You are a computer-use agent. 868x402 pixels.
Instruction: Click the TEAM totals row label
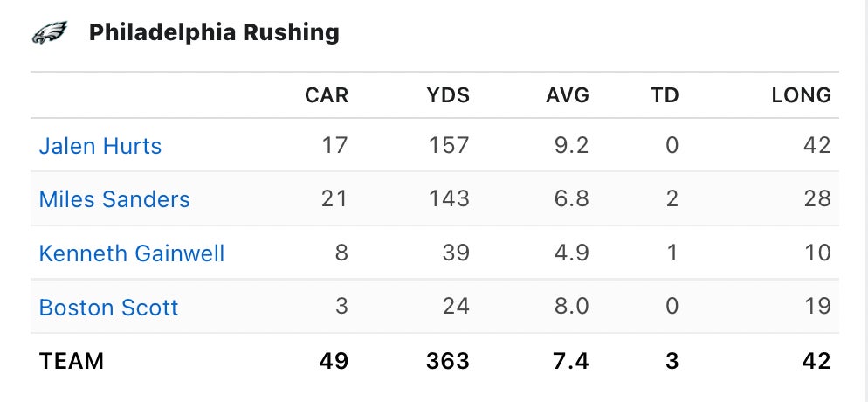pos(72,361)
